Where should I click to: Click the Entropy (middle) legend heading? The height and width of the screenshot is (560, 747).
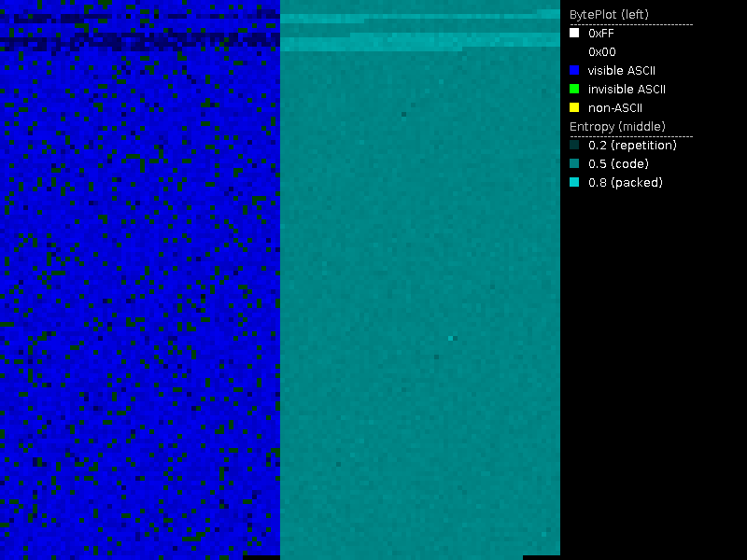pyautogui.click(x=615, y=126)
